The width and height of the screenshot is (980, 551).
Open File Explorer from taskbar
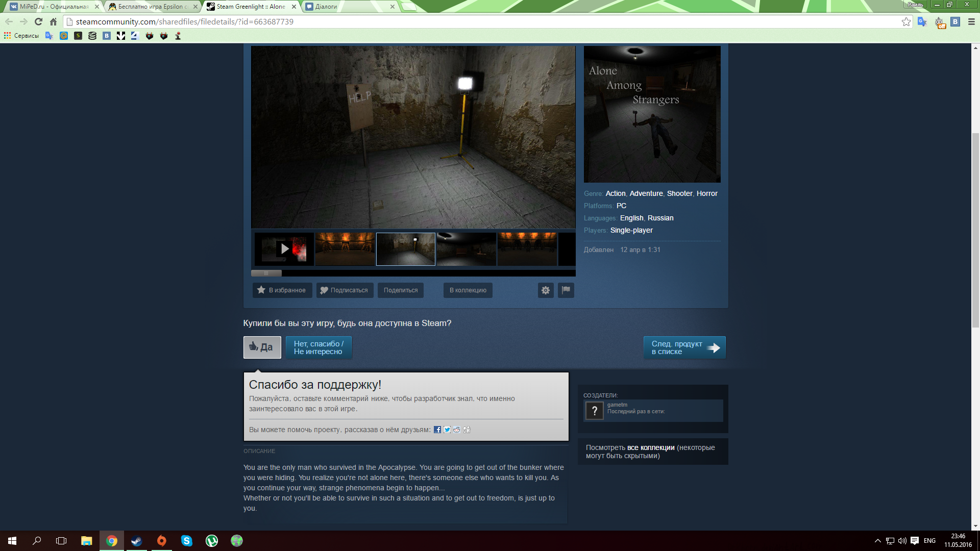tap(86, 541)
